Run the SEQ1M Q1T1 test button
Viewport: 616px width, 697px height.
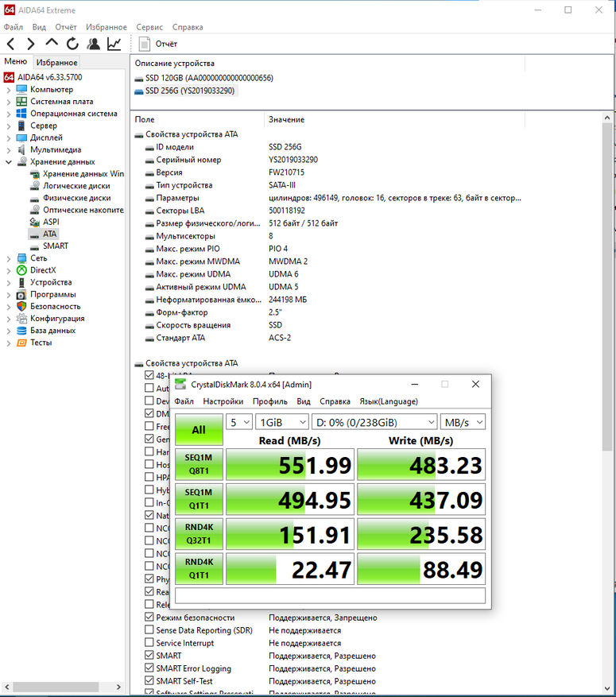[199, 499]
